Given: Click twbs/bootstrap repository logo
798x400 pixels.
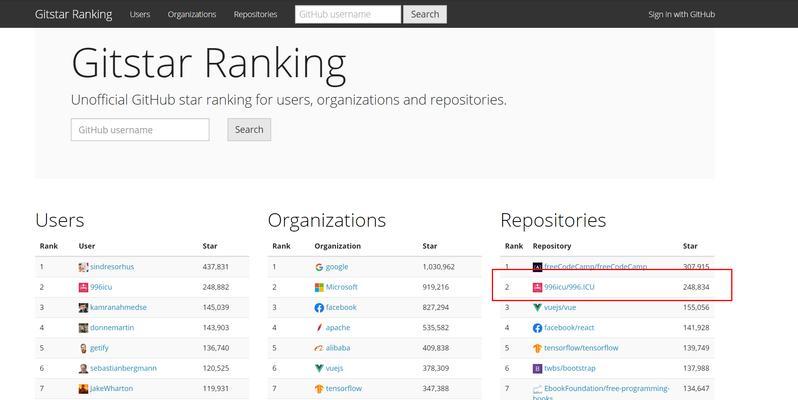Looking at the screenshot, I should (x=537, y=368).
